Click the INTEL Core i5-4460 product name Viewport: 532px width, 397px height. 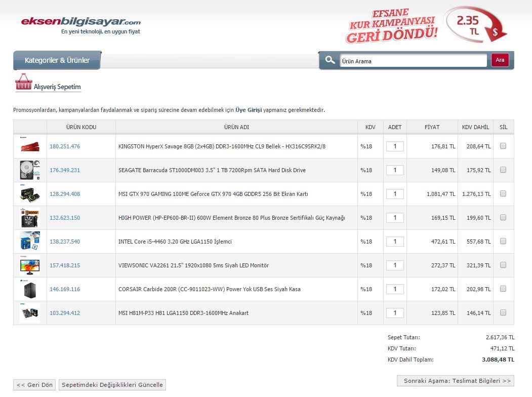tap(175, 241)
